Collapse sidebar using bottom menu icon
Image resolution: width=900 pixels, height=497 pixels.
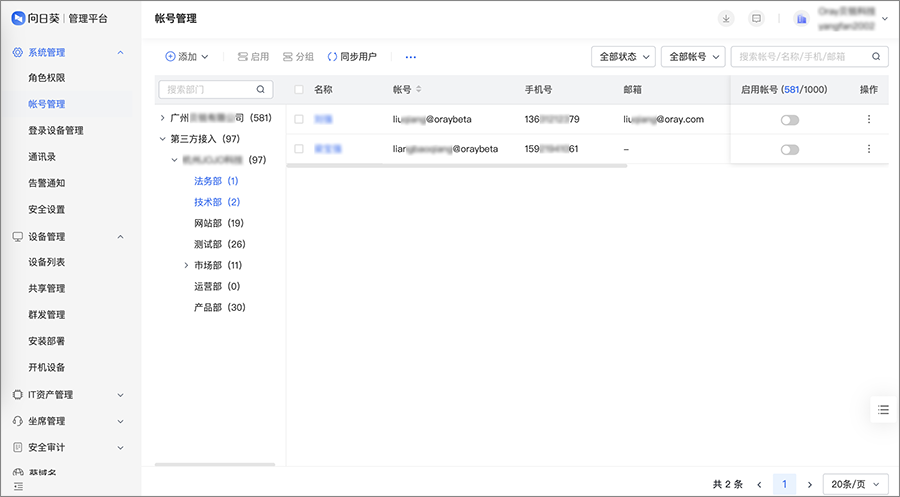pos(18,486)
